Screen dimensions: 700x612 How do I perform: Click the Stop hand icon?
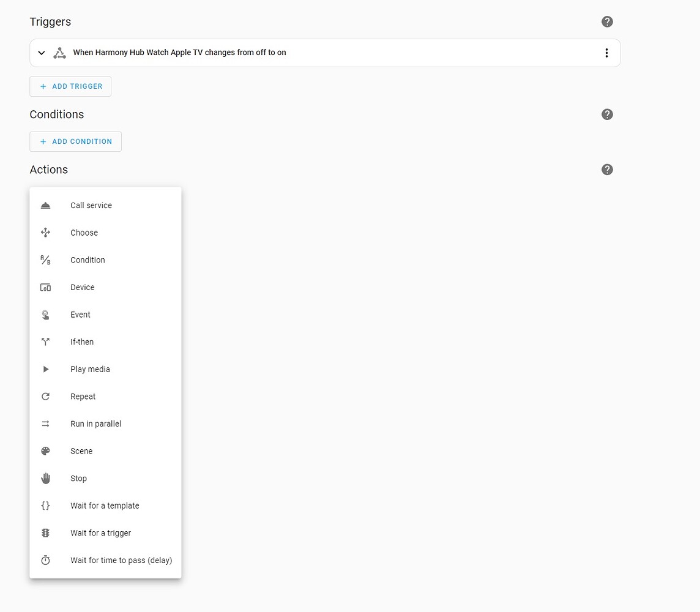[45, 479]
